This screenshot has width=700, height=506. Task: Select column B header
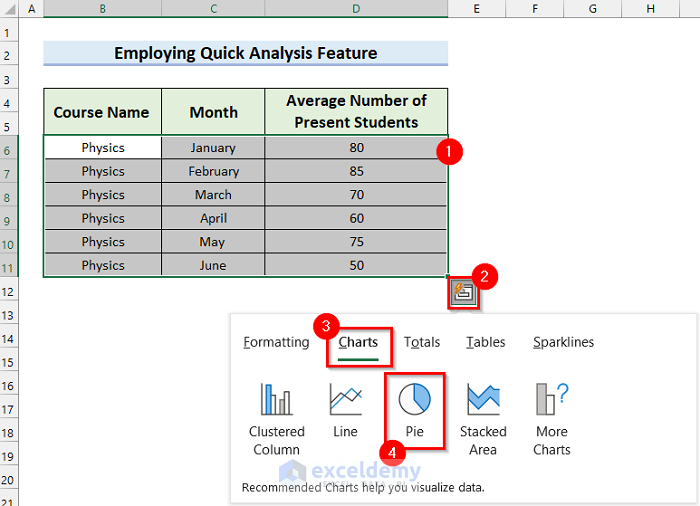pos(102,8)
